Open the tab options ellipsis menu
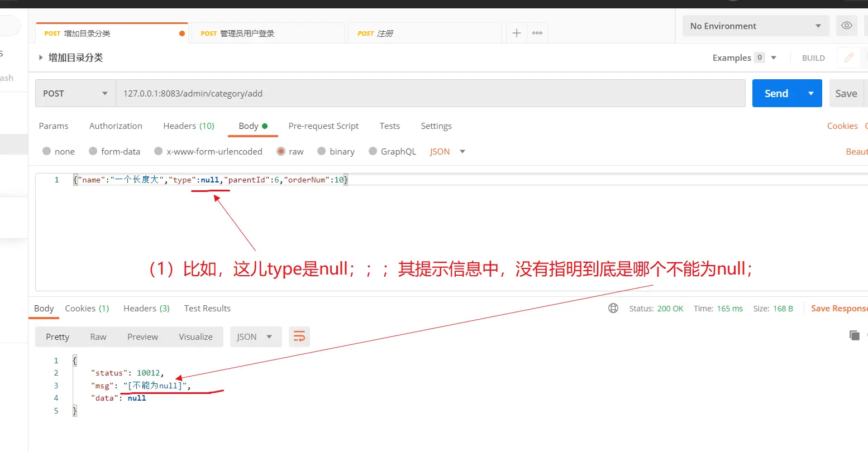Image resolution: width=868 pixels, height=452 pixels. tap(537, 33)
